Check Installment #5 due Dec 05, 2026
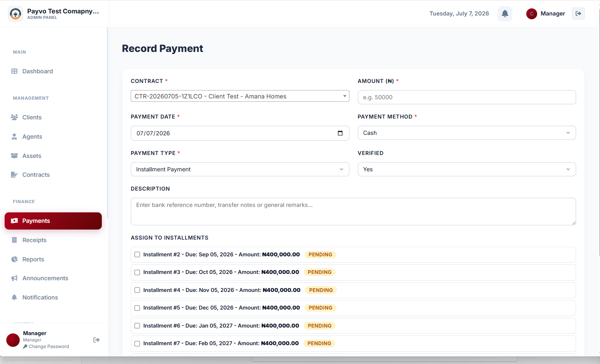Viewport: 600px width, 364px height. click(x=137, y=308)
